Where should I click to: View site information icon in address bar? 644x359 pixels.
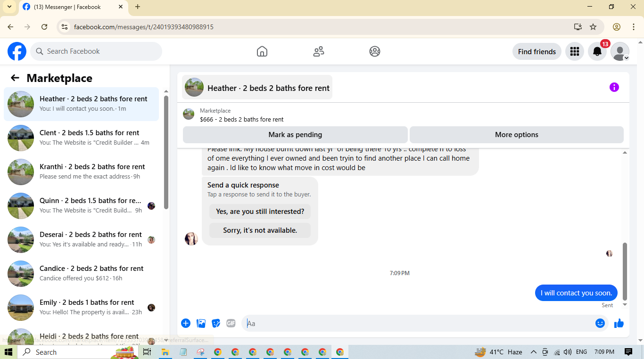click(65, 27)
